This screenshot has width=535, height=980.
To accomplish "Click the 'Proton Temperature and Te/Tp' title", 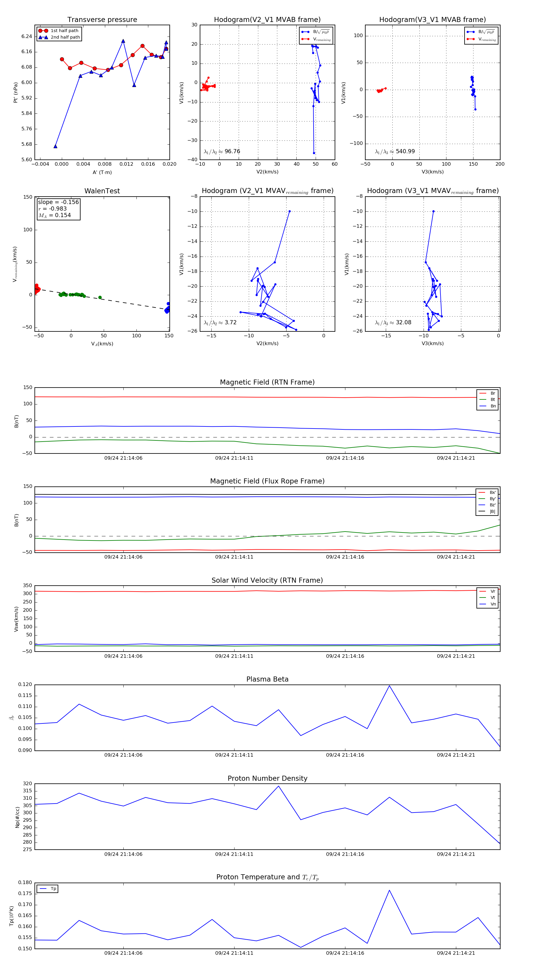I will point(267,877).
